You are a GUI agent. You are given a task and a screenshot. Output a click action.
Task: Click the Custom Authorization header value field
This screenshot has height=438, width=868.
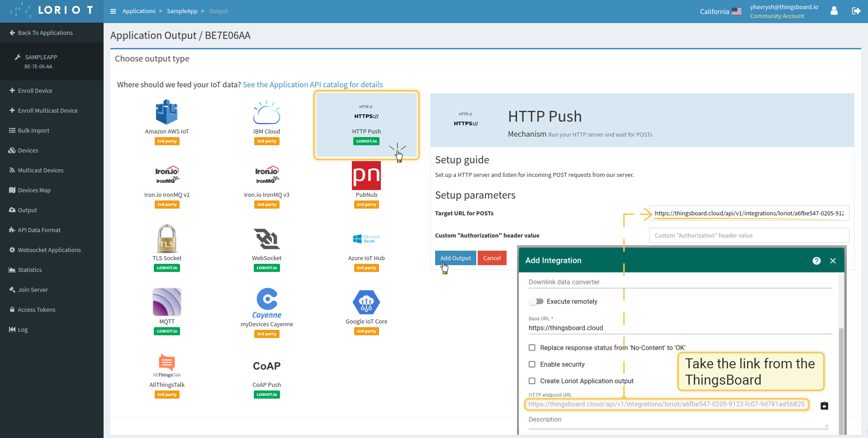(749, 235)
